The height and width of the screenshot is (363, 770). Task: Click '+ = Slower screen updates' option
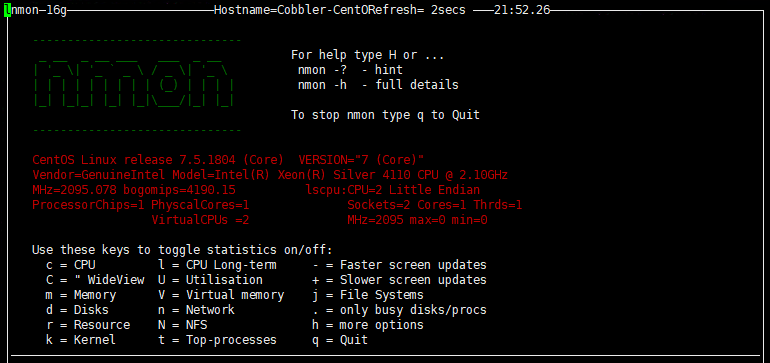(x=399, y=280)
